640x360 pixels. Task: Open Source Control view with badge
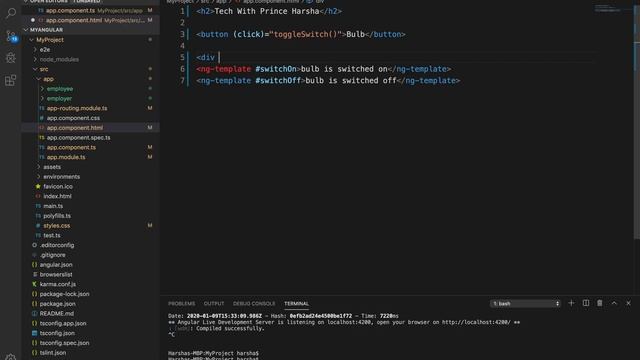[11, 36]
